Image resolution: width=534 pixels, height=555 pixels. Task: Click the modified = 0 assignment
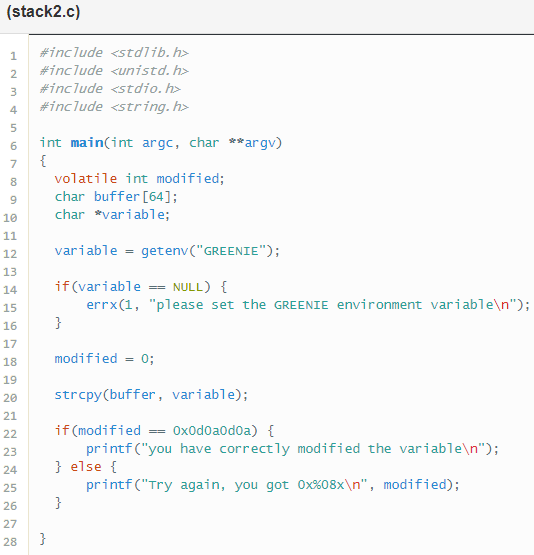104,359
